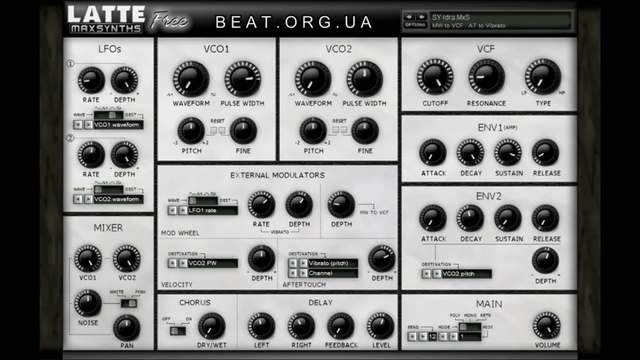Image resolution: width=640 pixels, height=360 pixels.
Task: Click the previous preset arrow button
Action: pos(409,17)
